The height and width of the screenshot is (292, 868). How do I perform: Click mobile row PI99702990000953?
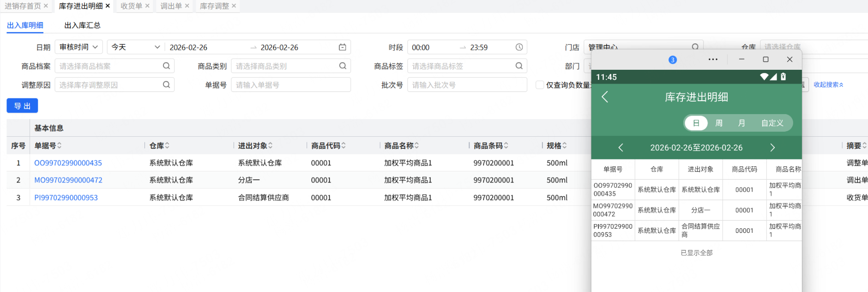tap(696, 231)
